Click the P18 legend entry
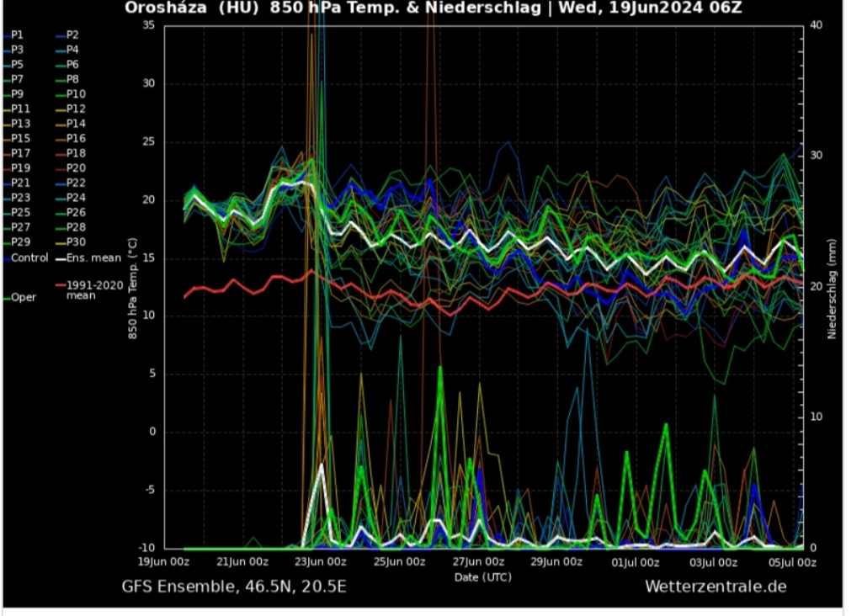This screenshot has width=862, height=616. pos(75,153)
